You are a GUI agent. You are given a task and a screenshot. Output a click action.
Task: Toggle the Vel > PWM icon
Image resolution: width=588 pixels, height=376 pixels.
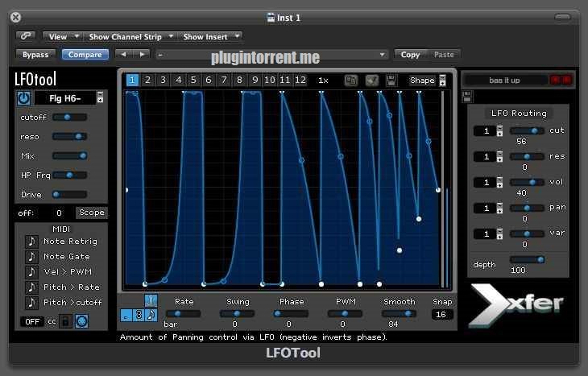point(31,272)
